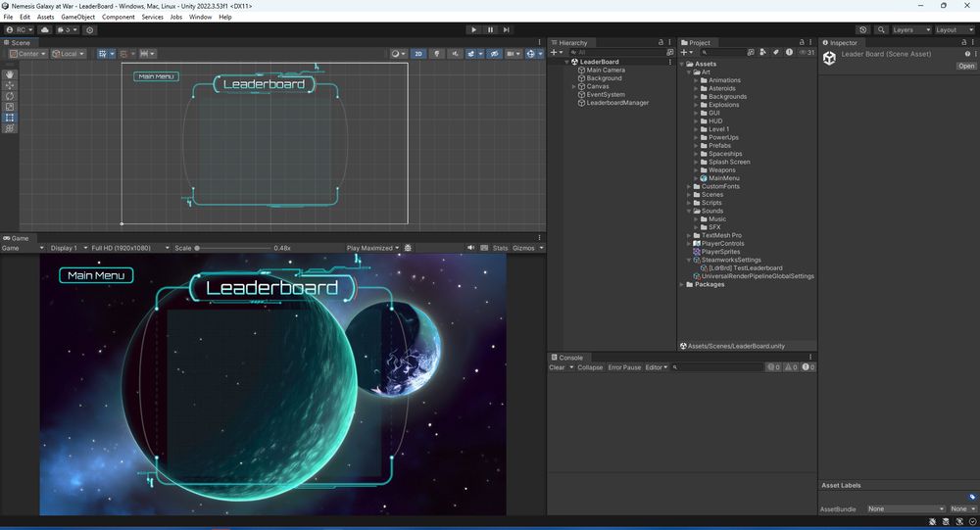Screen dimensions: 980x530
Task: Click the step frame button
Action: tap(507, 29)
